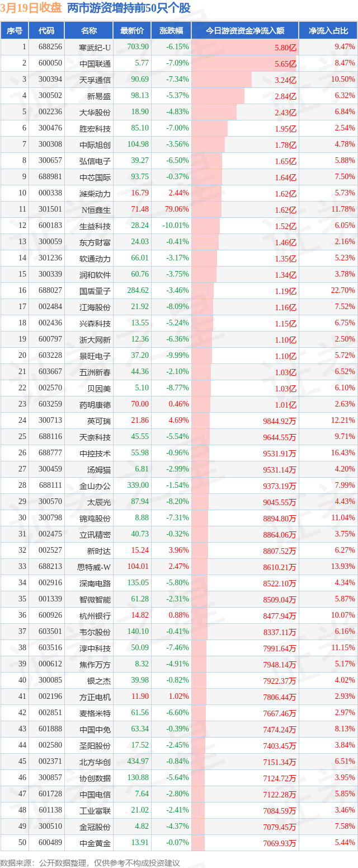Click stock name 中国中免

pos(95,730)
